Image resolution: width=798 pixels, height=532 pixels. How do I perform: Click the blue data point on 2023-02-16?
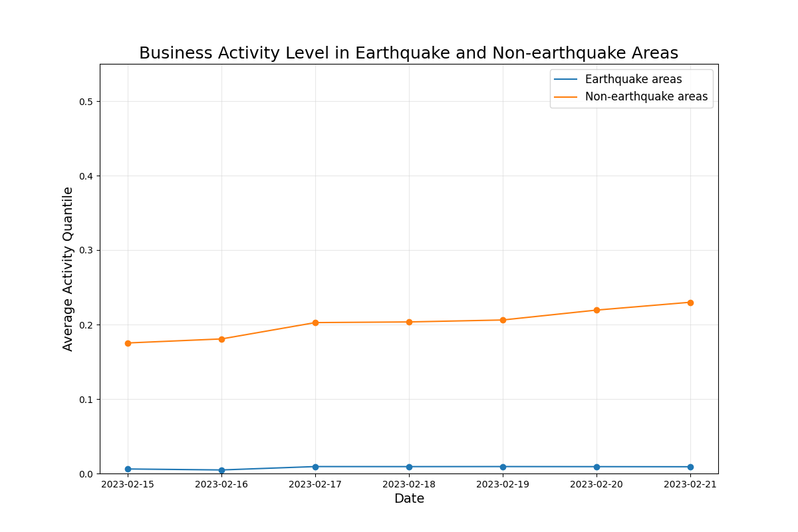[221, 470]
